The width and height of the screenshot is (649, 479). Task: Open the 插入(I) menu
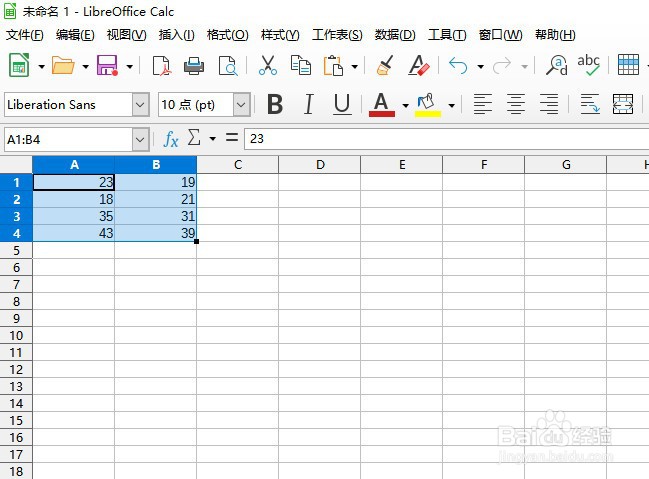pyautogui.click(x=176, y=35)
